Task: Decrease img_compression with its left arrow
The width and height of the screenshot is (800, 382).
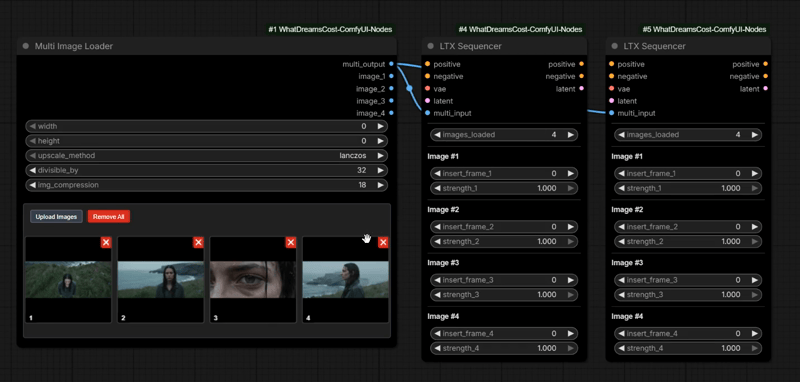Action: (33, 185)
